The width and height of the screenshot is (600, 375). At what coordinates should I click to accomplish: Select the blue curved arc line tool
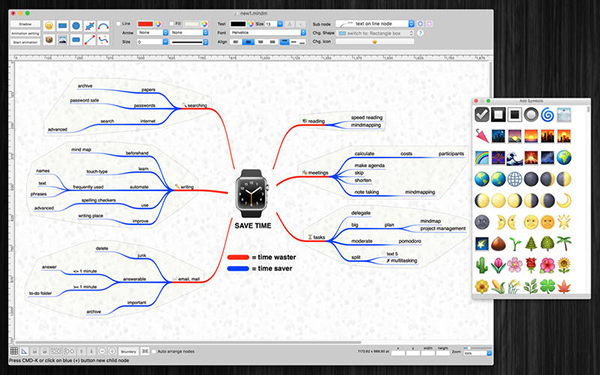point(103,26)
